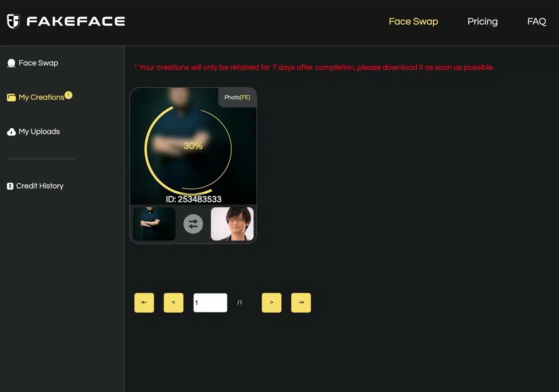Screen dimensions: 559x392
Task: Click the creation ID 253483533 label
Action: click(193, 199)
